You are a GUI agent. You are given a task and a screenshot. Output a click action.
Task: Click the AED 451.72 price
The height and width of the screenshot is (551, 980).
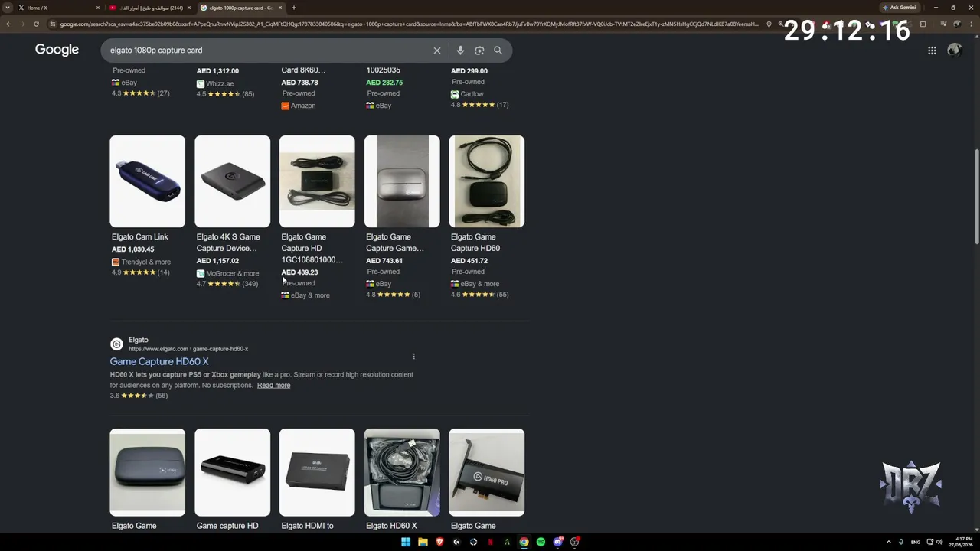click(x=469, y=261)
